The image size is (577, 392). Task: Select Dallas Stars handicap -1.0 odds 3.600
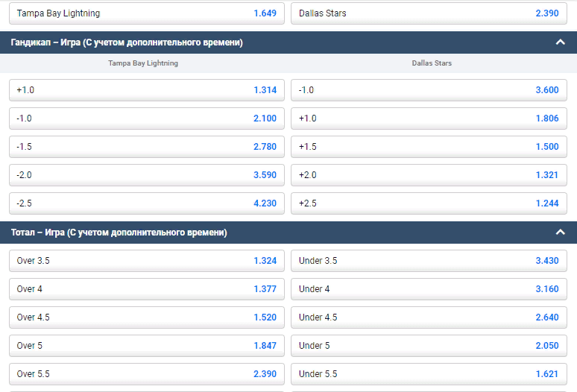[429, 90]
